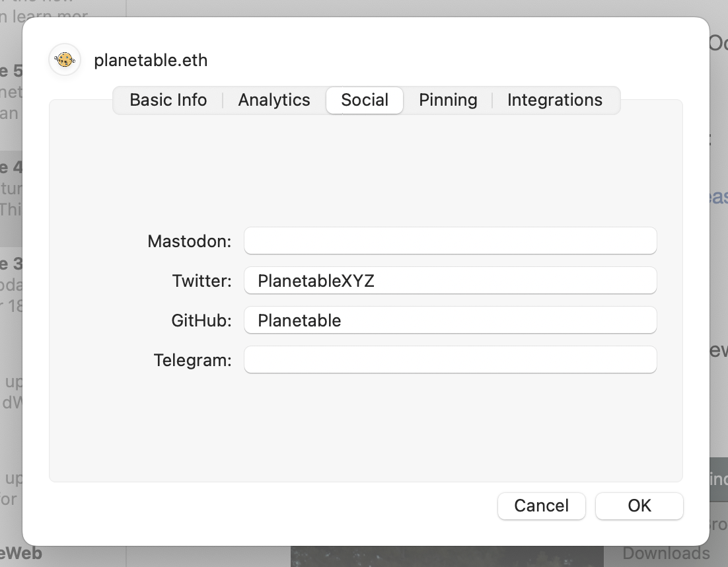The height and width of the screenshot is (567, 728).
Task: Focus the Mastodon text field
Action: 450,241
